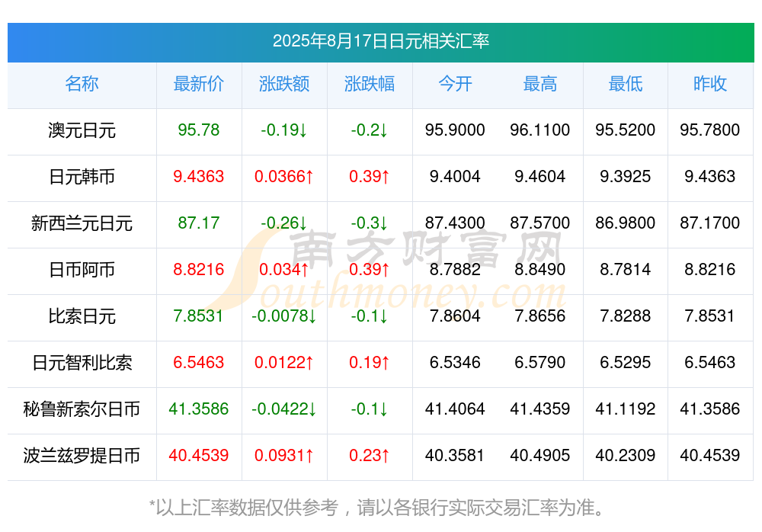Click high price 40.4905

(x=540, y=456)
